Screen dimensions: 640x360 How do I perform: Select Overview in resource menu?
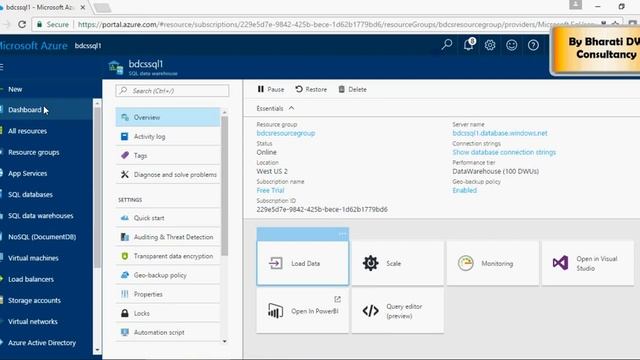tap(168, 118)
